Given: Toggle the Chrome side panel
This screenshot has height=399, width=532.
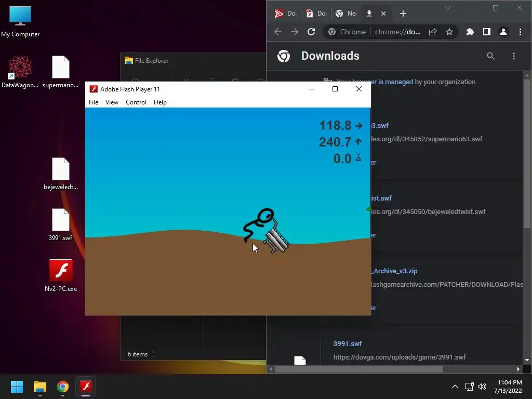Looking at the screenshot, I should pos(486,32).
